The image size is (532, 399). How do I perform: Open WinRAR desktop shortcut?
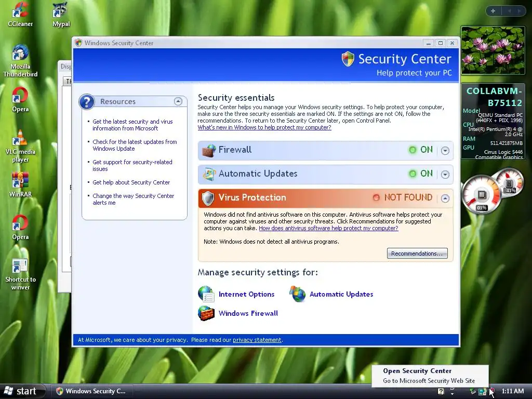click(20, 184)
